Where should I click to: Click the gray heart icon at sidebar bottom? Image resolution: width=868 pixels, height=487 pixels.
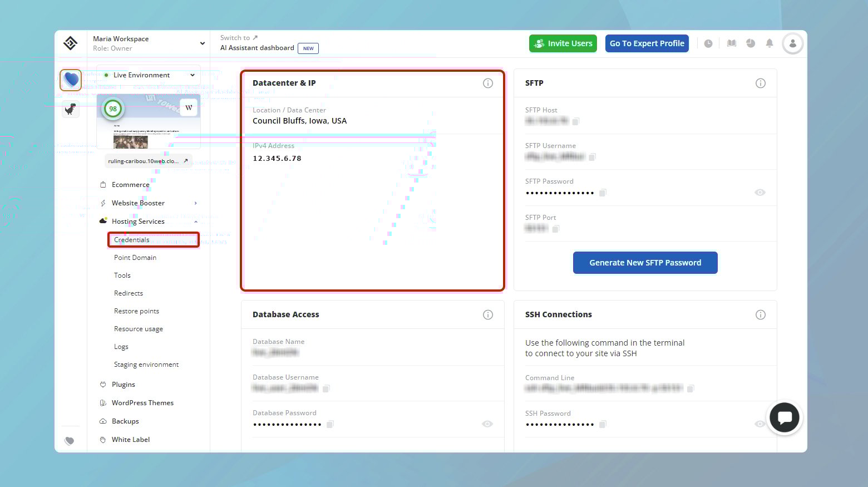[70, 441]
